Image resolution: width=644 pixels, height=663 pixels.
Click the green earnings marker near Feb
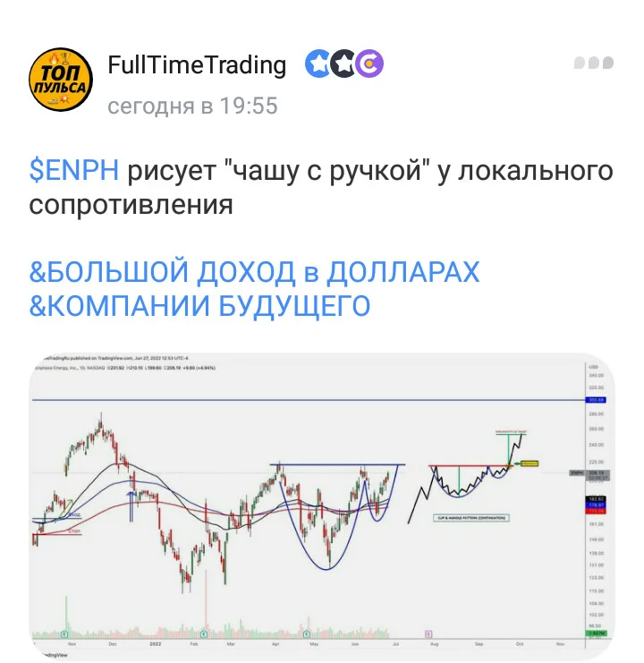204,633
